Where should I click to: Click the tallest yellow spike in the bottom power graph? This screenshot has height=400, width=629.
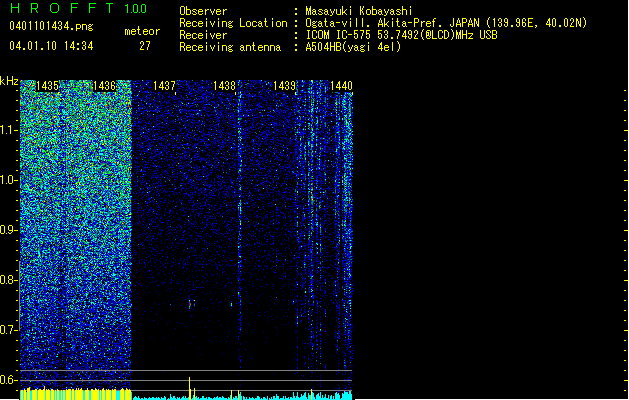[190, 388]
